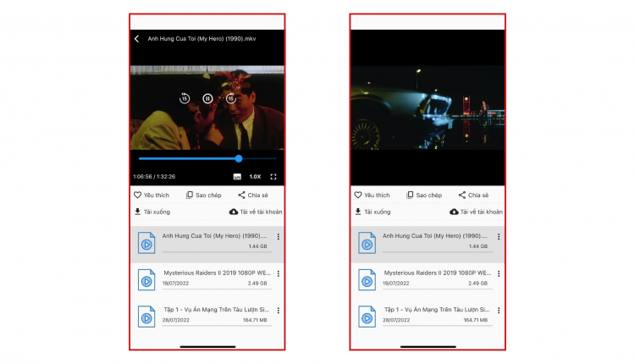Click video file icon of Mysterious Raiders, right phone
Viewport: 635px width, 364px height.
(367, 280)
